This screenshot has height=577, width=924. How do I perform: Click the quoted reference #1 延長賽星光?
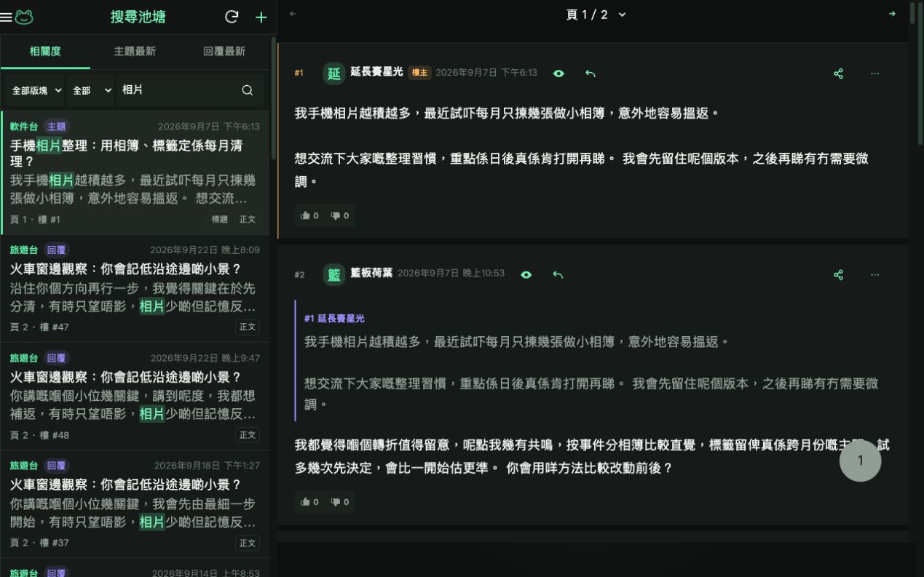[x=334, y=319]
